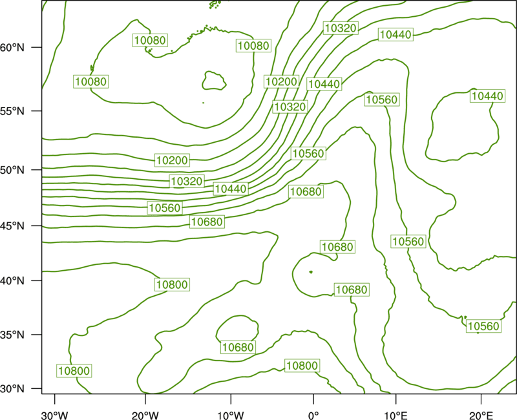Screen dimensions: 517x420
Task: Select the 30°N latitude axis label
Action: click(12, 389)
